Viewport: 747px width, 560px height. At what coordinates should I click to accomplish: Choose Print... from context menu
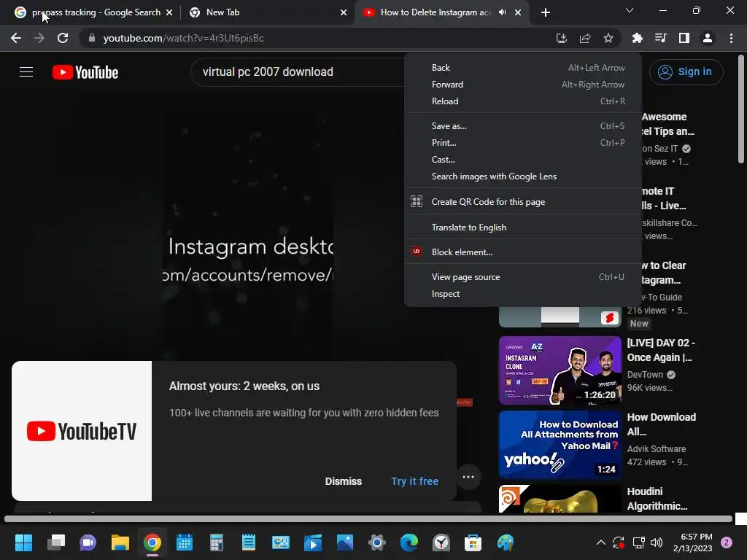coord(523,142)
